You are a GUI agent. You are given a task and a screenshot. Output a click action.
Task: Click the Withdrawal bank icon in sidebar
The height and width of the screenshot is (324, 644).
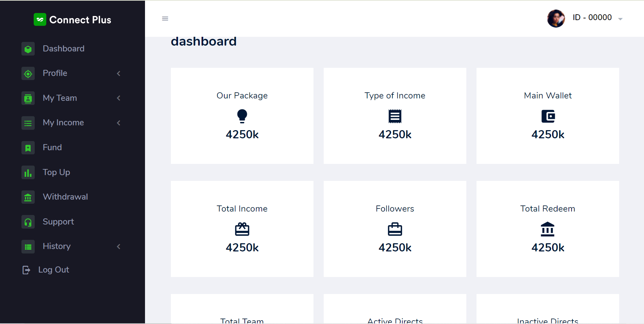point(28,197)
